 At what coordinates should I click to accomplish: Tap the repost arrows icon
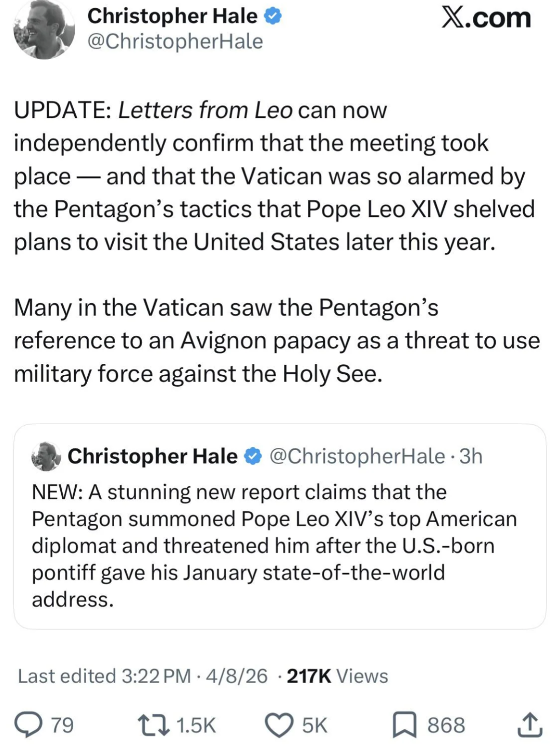[153, 725]
